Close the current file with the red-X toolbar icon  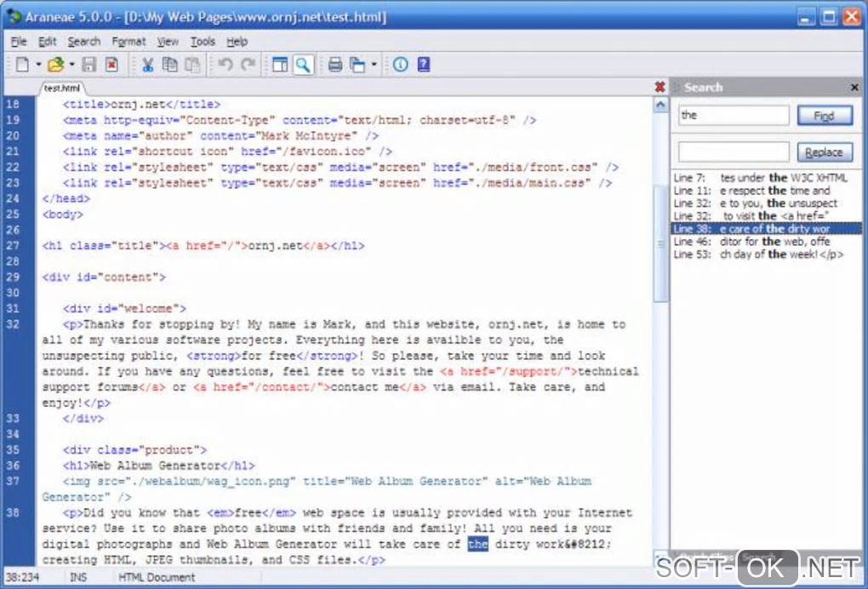(111, 65)
